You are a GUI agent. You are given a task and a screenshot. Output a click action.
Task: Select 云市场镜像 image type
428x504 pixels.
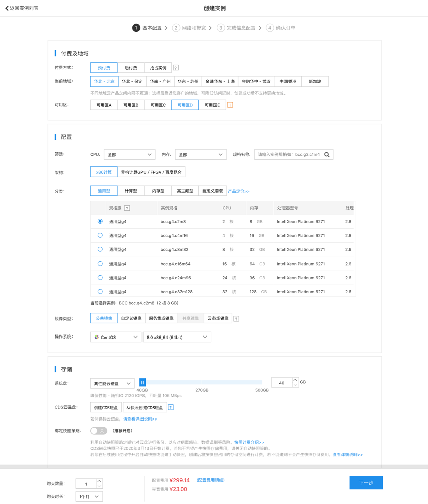pos(218,318)
